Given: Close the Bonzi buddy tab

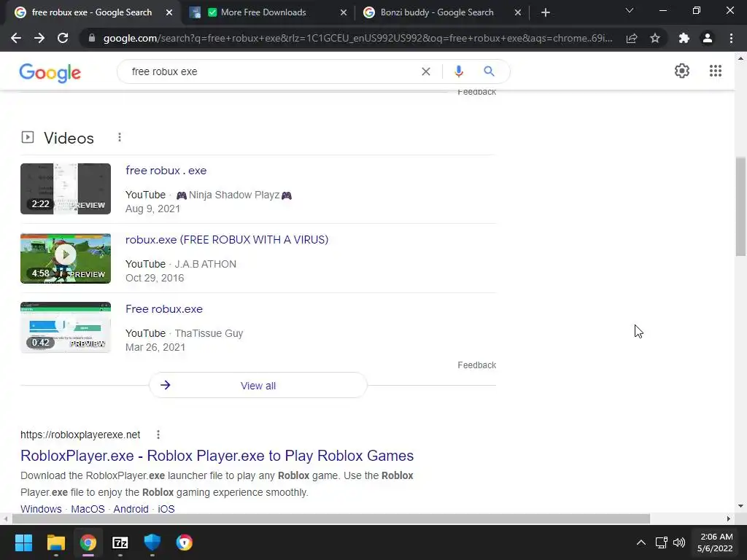Looking at the screenshot, I should tap(518, 12).
